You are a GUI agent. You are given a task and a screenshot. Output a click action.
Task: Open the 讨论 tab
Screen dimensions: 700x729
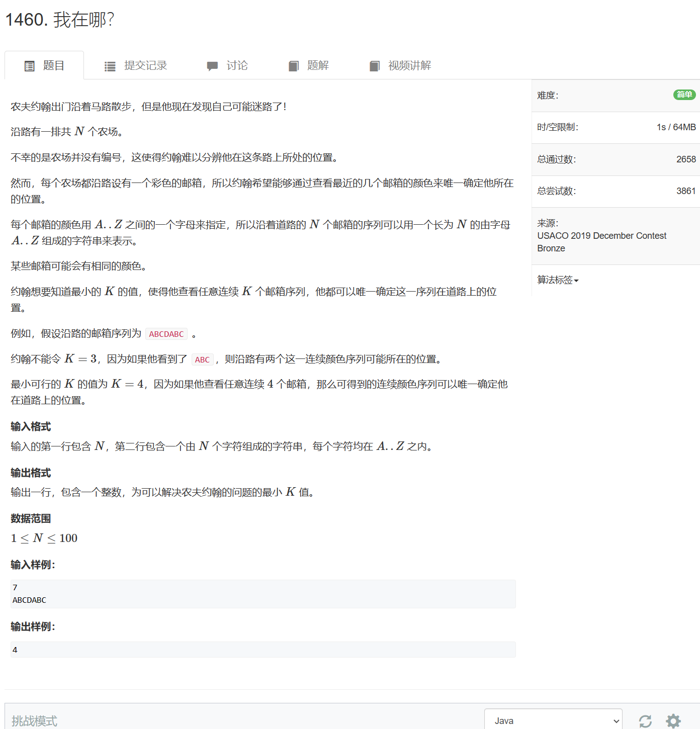coord(237,65)
